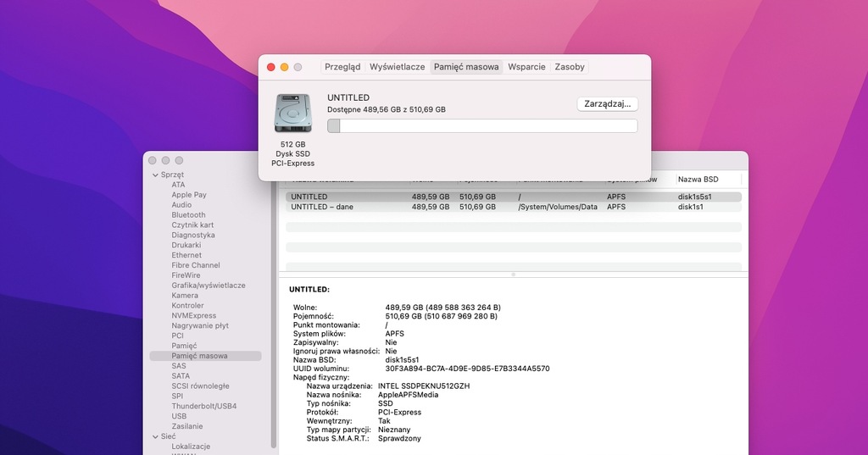Go to the Wsparcie tab
The width and height of the screenshot is (868, 455).
(x=526, y=67)
